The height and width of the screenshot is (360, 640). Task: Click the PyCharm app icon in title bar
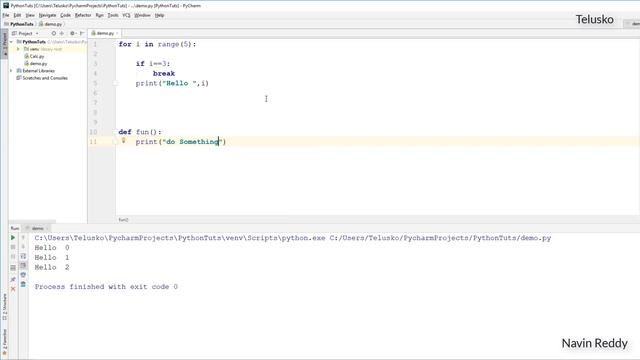click(5, 6)
